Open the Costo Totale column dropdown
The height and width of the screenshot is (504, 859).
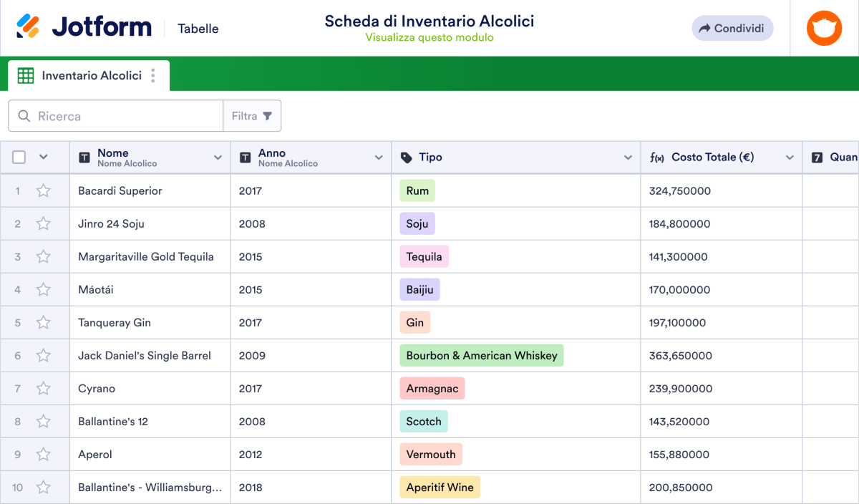tap(790, 157)
